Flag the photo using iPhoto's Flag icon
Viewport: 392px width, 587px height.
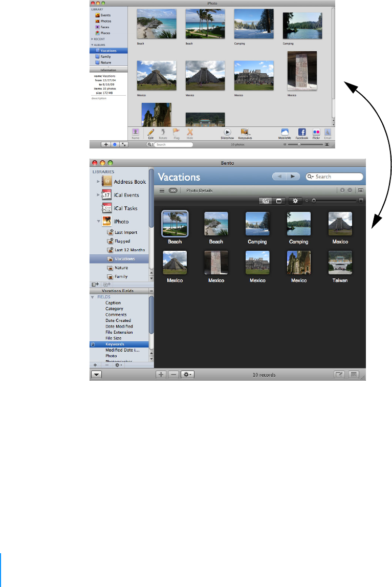177,134
